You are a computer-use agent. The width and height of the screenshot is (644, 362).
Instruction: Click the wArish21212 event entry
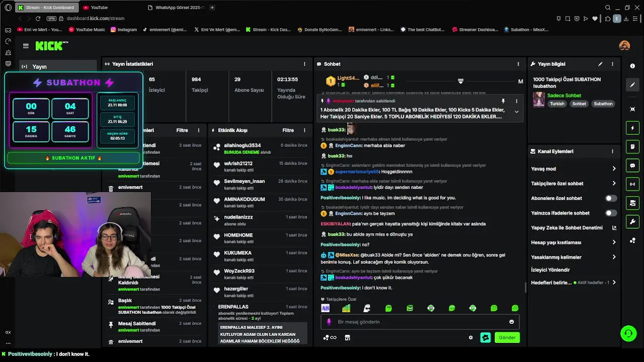point(260,166)
